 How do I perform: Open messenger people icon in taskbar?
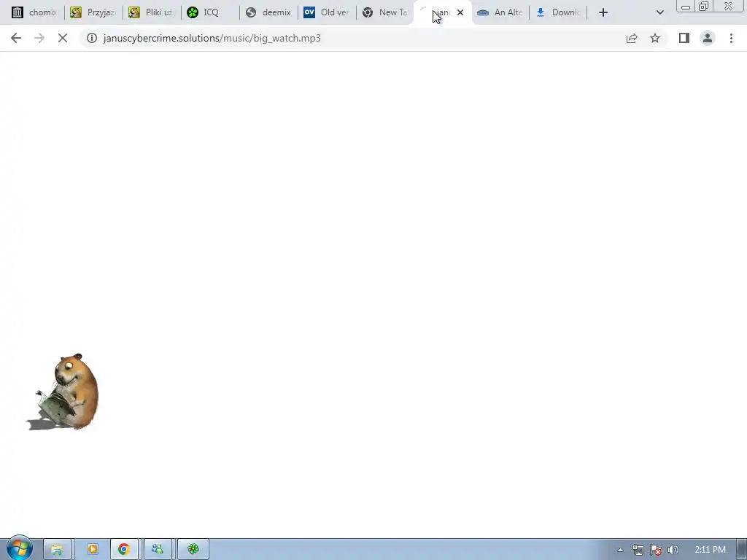click(x=158, y=550)
